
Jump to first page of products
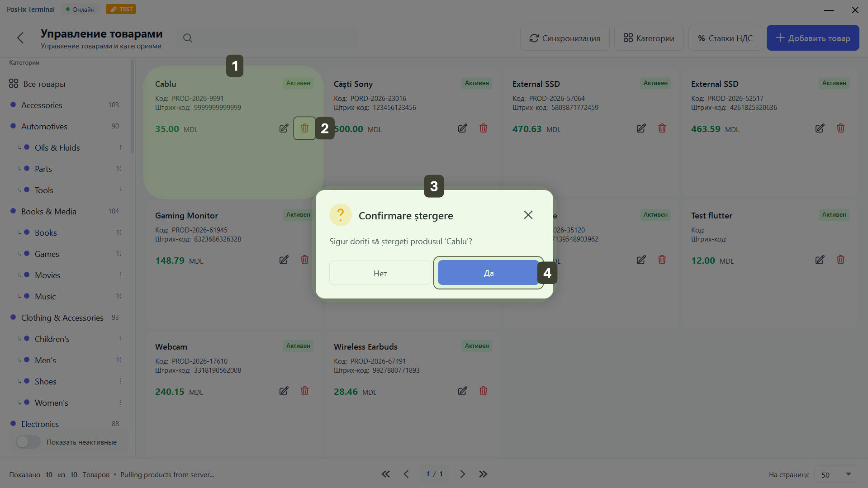coord(385,474)
